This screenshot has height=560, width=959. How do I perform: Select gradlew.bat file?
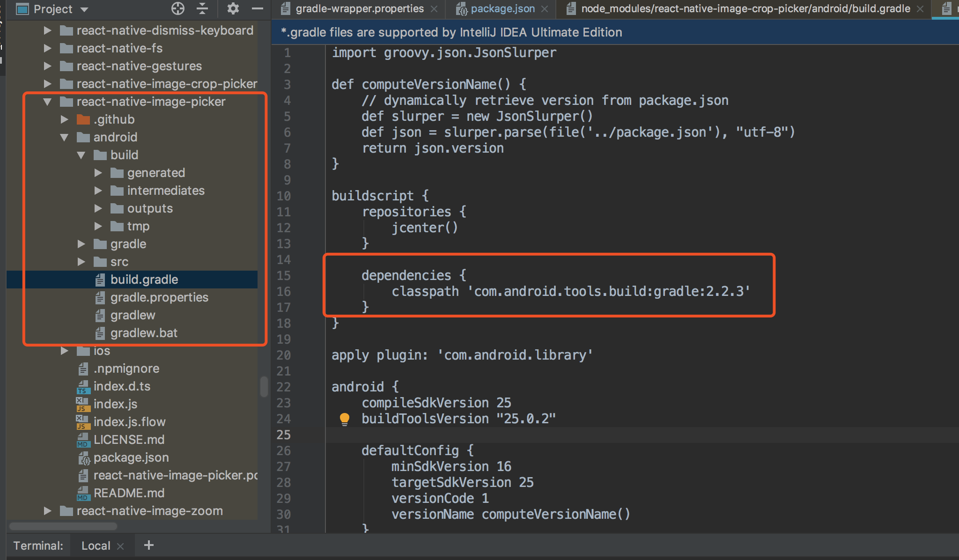(144, 333)
